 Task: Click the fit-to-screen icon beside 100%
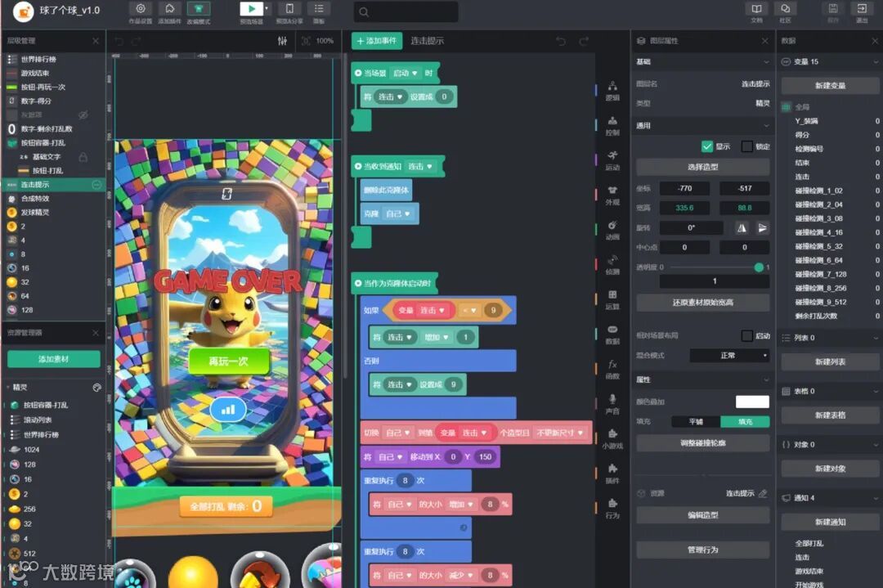pyautogui.click(x=306, y=41)
